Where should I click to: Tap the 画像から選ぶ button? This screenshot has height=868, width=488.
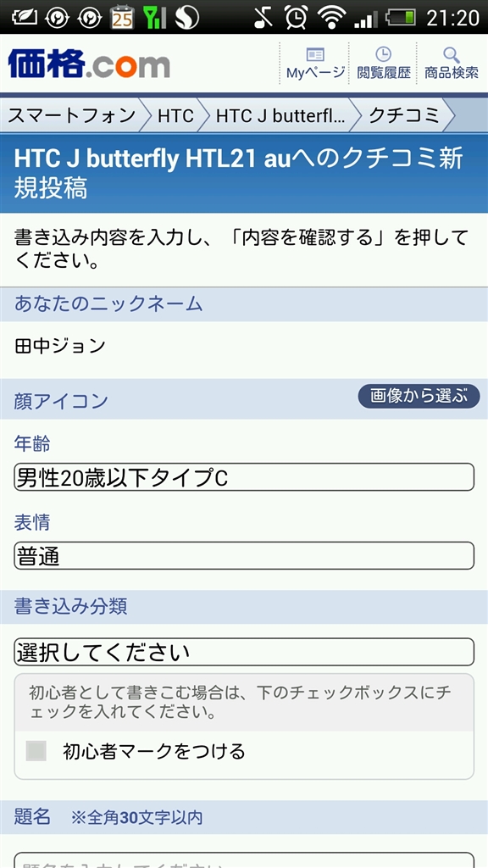point(419,397)
